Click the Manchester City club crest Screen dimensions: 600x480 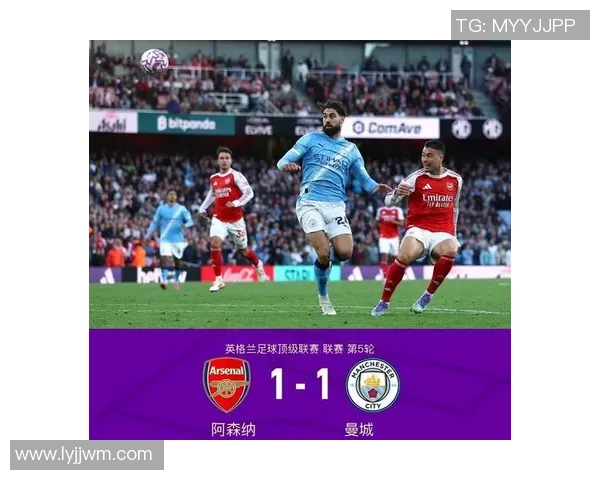(373, 385)
